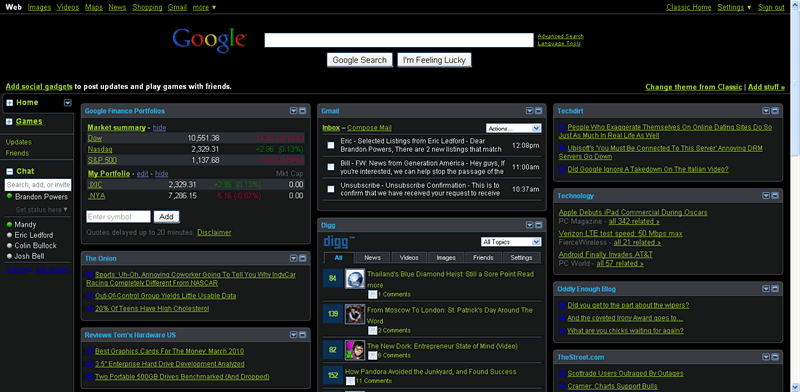The height and width of the screenshot is (392, 800).
Task: Digg the Pandora story with 152 diggs
Action: pos(333,375)
